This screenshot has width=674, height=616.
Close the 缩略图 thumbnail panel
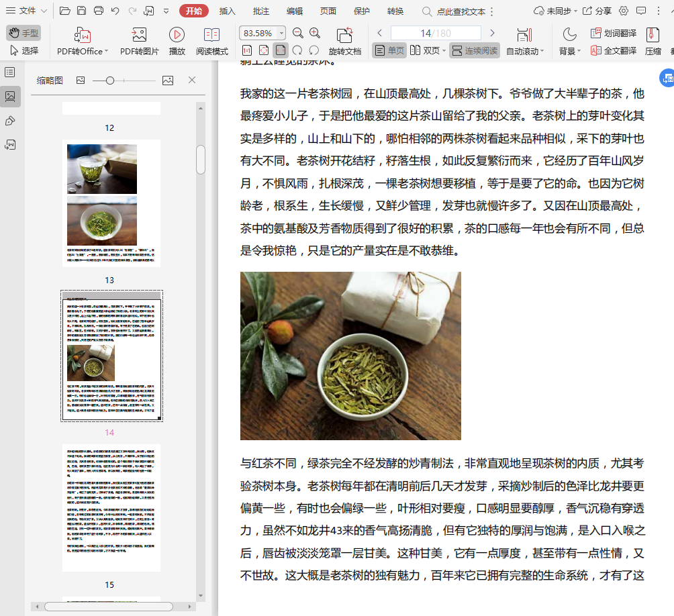(192, 80)
